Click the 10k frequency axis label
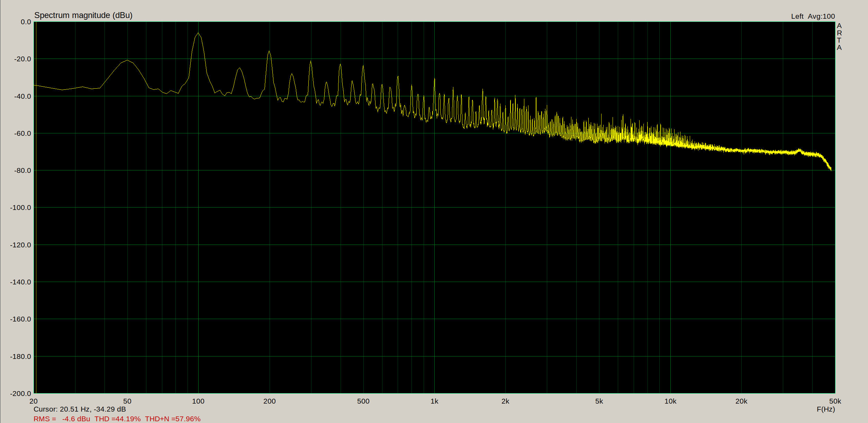Viewport: 868px width, 423px height. click(x=670, y=401)
